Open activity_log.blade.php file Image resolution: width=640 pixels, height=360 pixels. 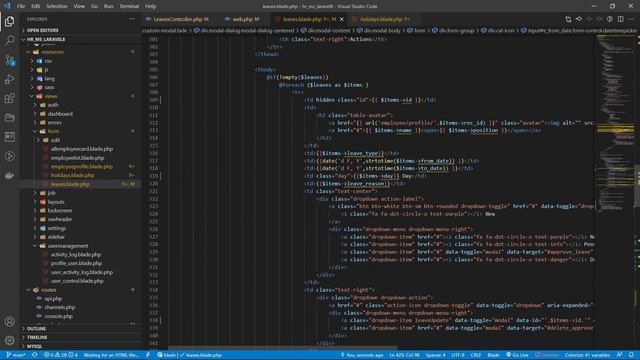coord(80,254)
